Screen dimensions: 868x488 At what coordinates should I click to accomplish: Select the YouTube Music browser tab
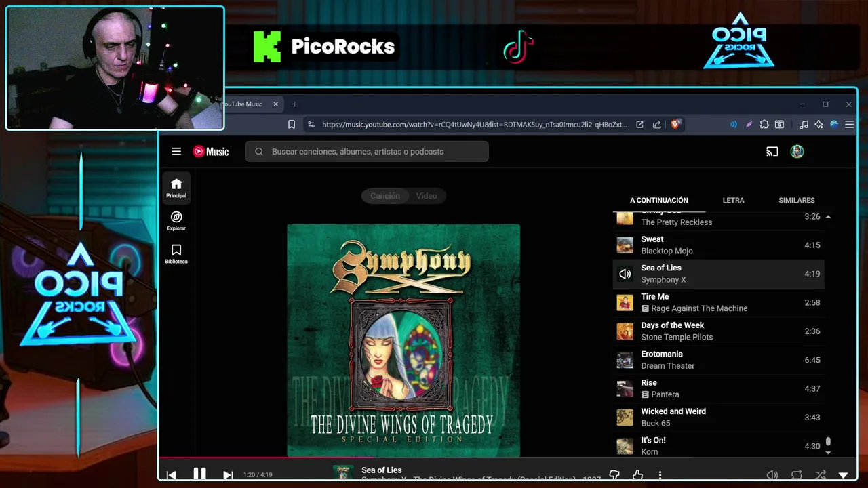251,104
